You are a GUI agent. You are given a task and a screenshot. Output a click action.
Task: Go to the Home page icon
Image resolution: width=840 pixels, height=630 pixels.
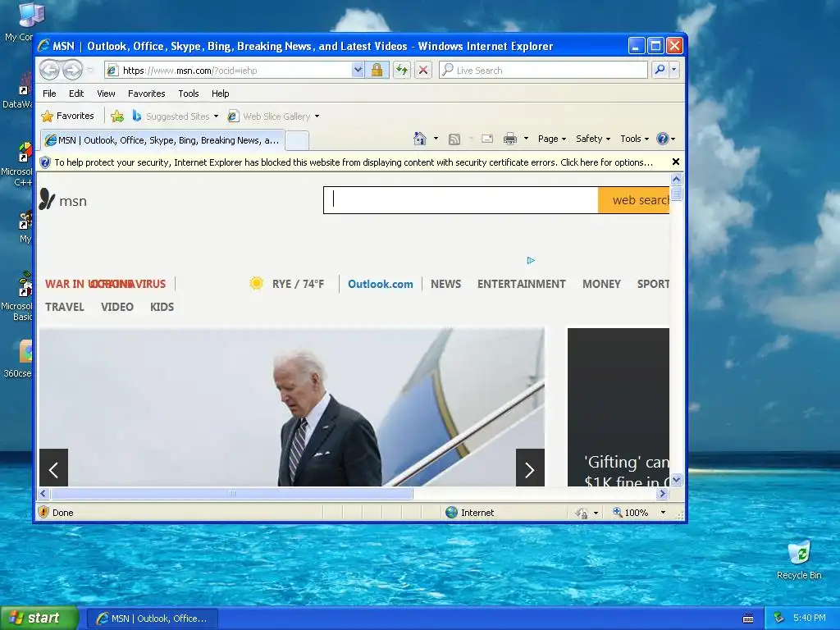coord(419,139)
